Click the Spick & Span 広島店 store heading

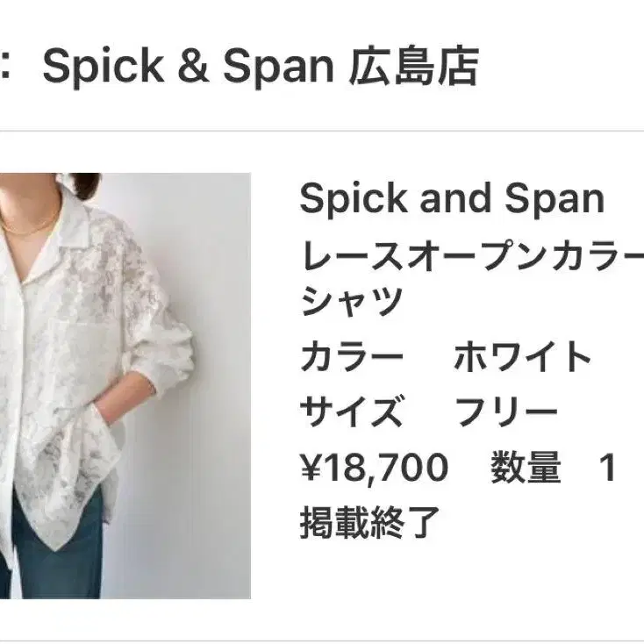[261, 68]
